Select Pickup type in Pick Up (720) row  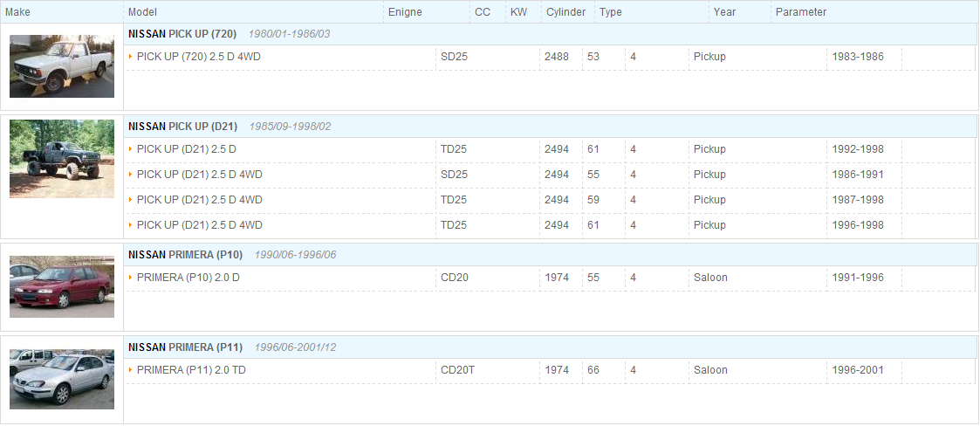pyautogui.click(x=710, y=57)
